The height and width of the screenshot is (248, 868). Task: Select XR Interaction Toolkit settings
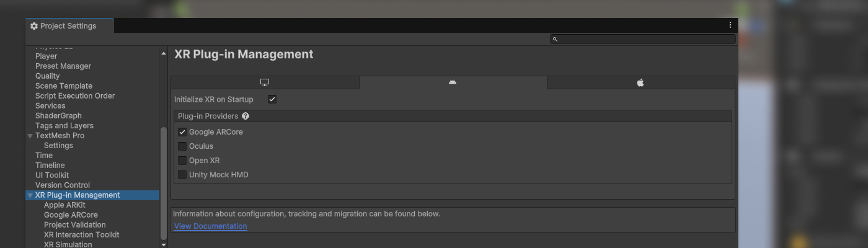(x=81, y=235)
